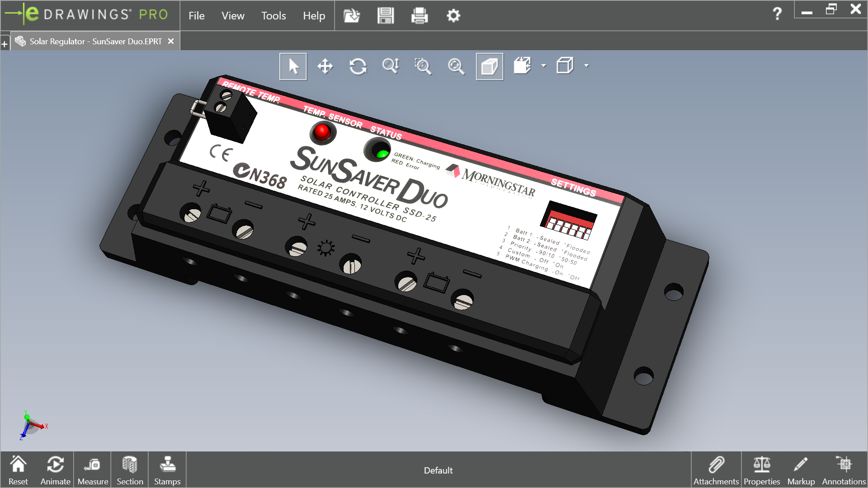Open the Properties panel
Screen dimensions: 868x488
[x=762, y=470]
